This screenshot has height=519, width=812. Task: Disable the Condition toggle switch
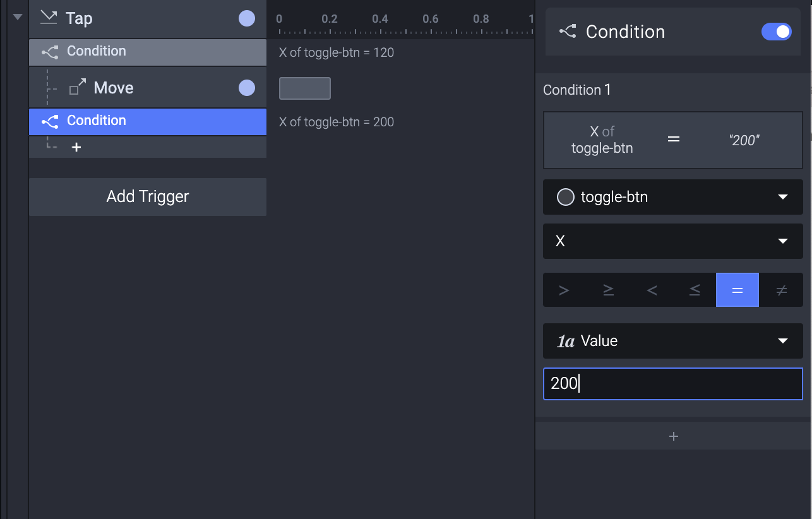click(x=776, y=32)
